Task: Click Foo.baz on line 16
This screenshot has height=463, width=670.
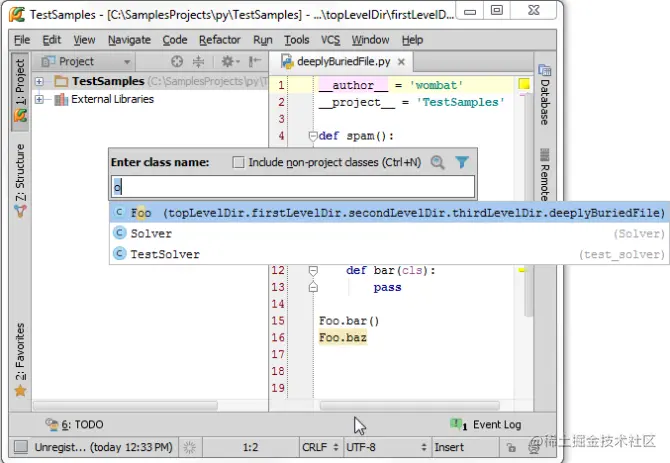Action: pos(343,338)
